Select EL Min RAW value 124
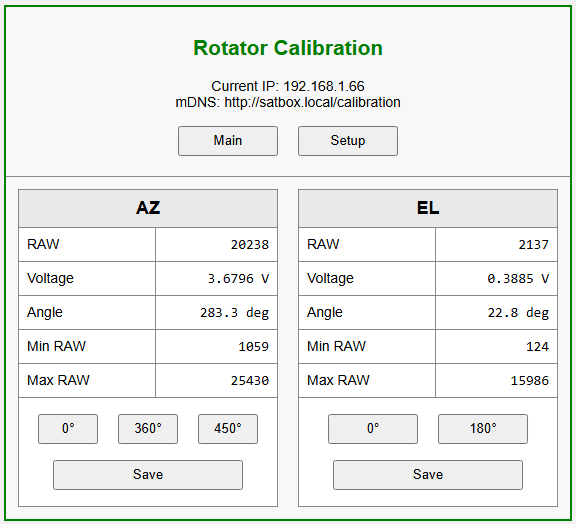 tap(537, 347)
